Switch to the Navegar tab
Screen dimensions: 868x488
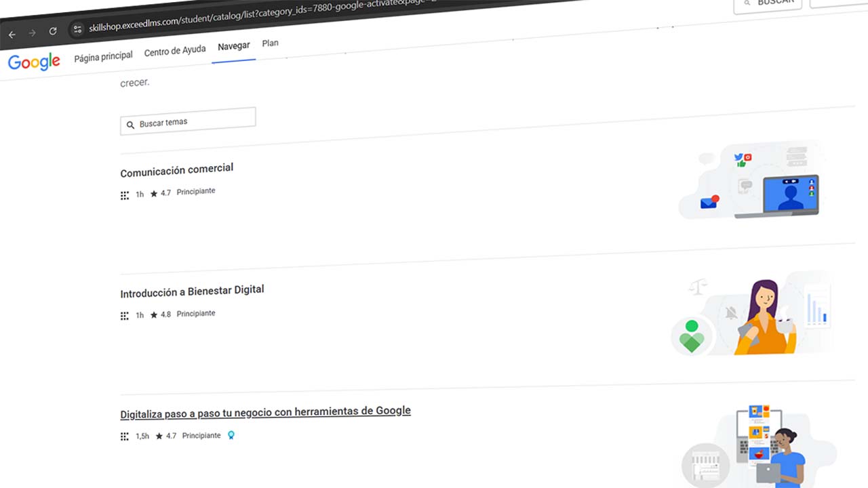point(233,46)
